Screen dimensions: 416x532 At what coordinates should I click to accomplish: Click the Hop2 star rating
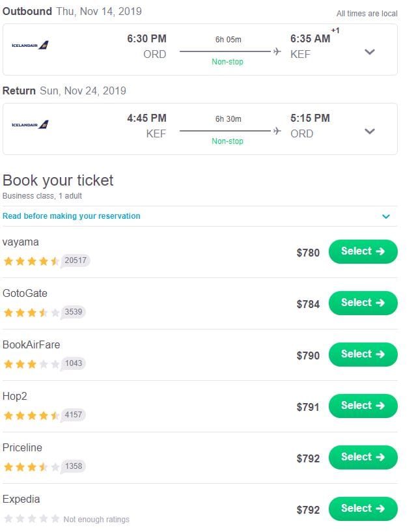coord(31,415)
